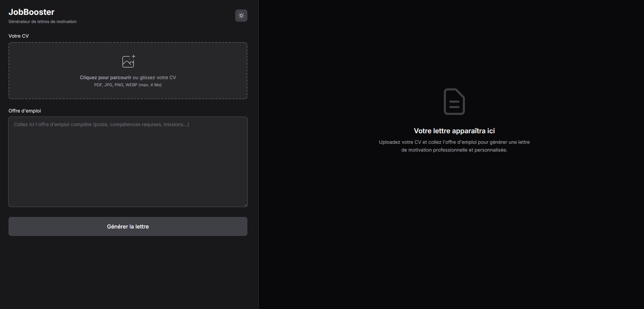Click the JobBooster app title
The width and height of the screenshot is (644, 309).
pos(31,12)
